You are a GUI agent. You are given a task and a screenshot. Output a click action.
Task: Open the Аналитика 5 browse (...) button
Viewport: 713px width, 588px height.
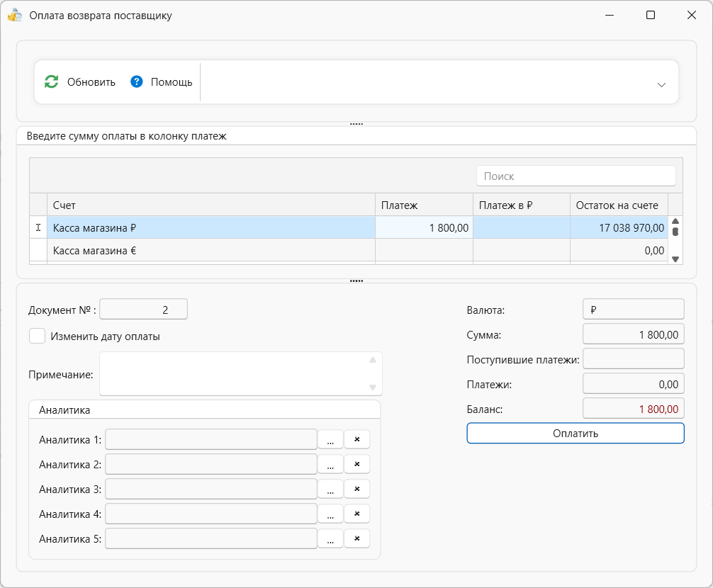click(x=330, y=538)
